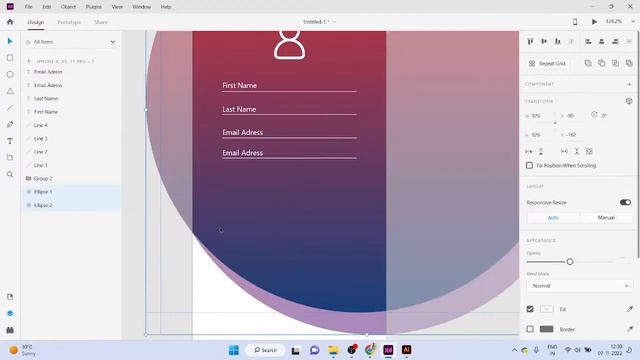Align selected objects to right
This screenshot has width=640, height=360.
[615, 41]
